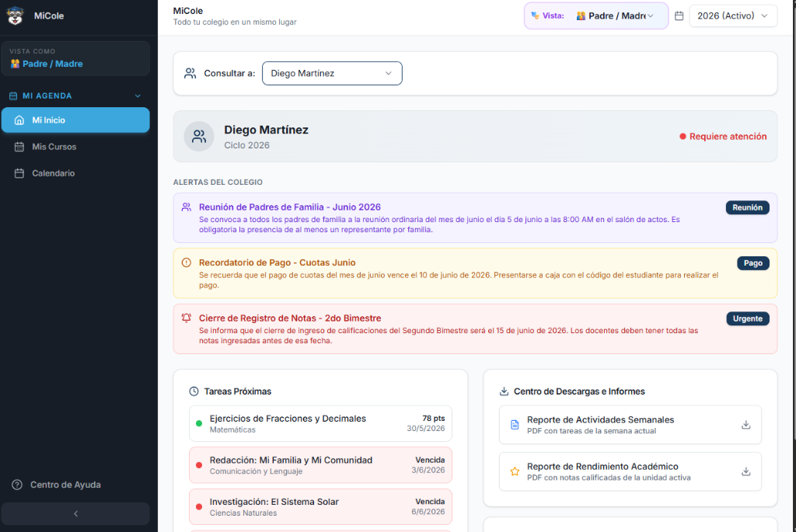796x532 pixels.
Task: Click the question mark help icon
Action: click(17, 485)
